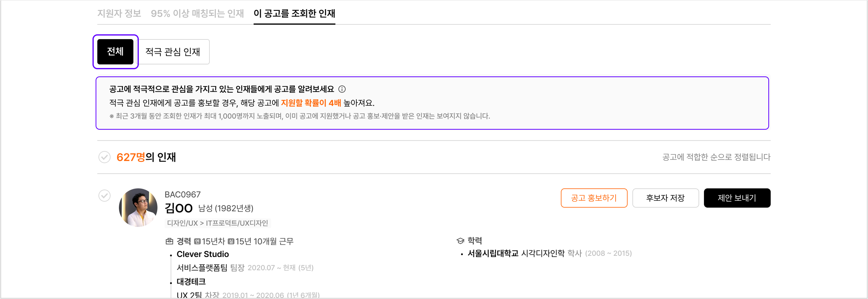Enable the 적극 관심 인재 filter

(173, 52)
